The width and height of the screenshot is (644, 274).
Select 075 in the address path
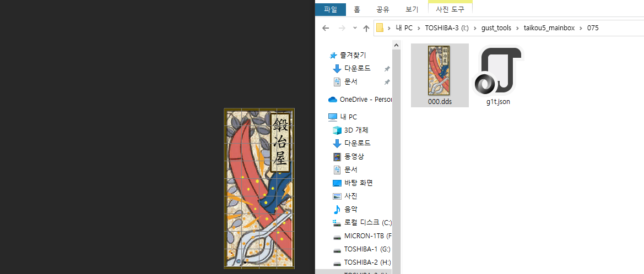[593, 28]
